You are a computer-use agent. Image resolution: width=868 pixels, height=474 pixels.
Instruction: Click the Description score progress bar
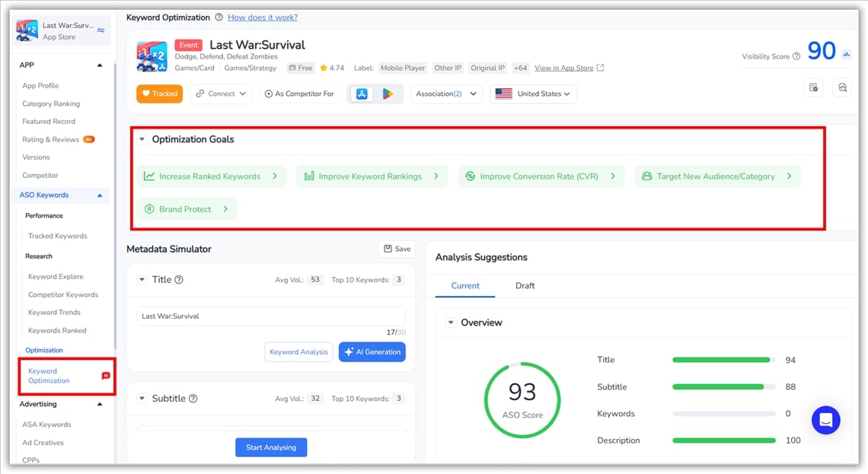coord(724,440)
